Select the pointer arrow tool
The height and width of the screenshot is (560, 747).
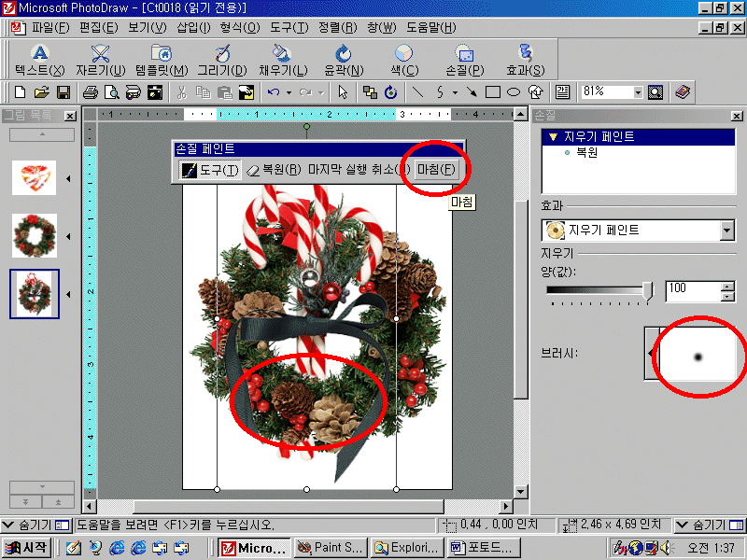coord(343,91)
